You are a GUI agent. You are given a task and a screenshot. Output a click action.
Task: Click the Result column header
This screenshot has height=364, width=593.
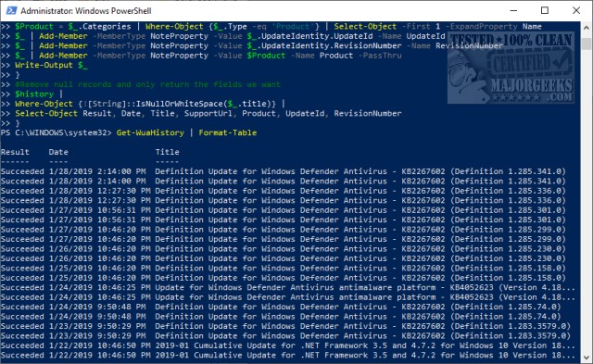(15, 152)
